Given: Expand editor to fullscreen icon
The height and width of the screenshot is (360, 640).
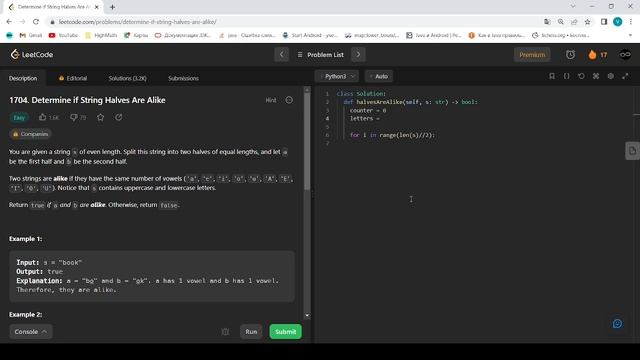Looking at the screenshot, I should [x=625, y=76].
